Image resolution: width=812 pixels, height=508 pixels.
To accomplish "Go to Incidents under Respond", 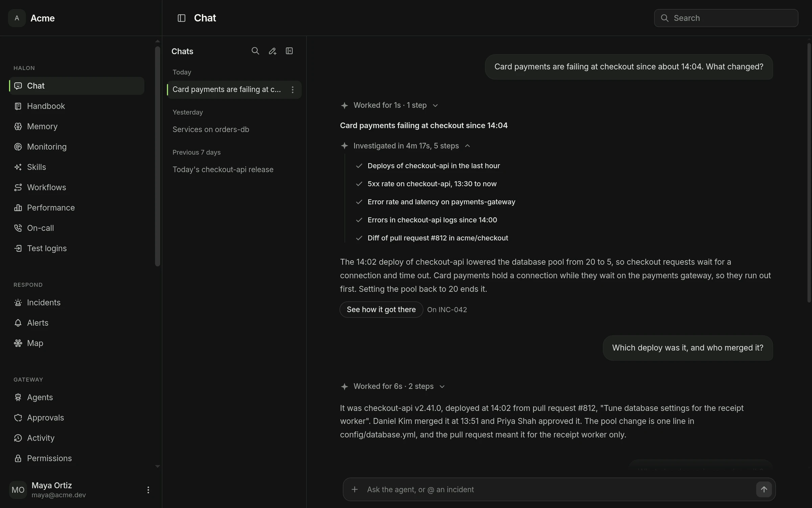I will 76,302.
